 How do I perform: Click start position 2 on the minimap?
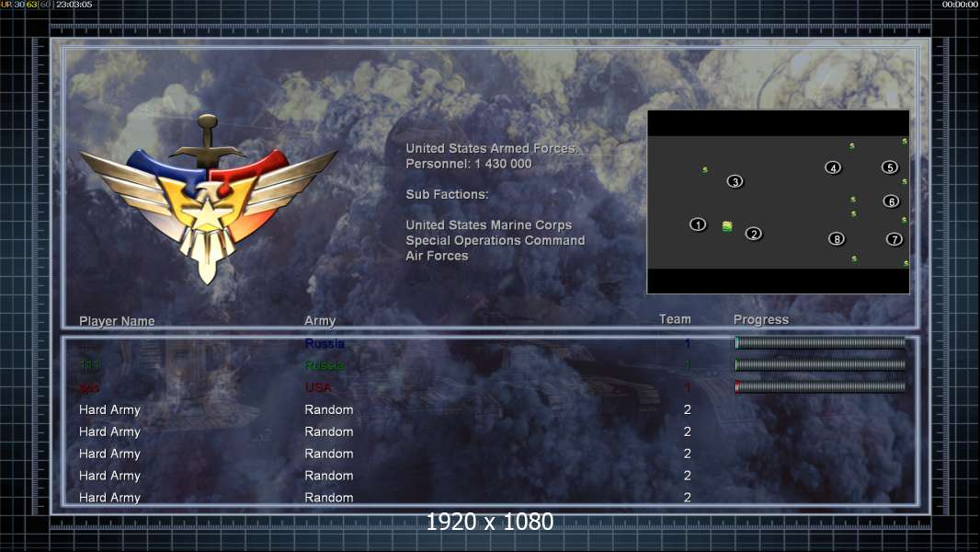tap(754, 234)
